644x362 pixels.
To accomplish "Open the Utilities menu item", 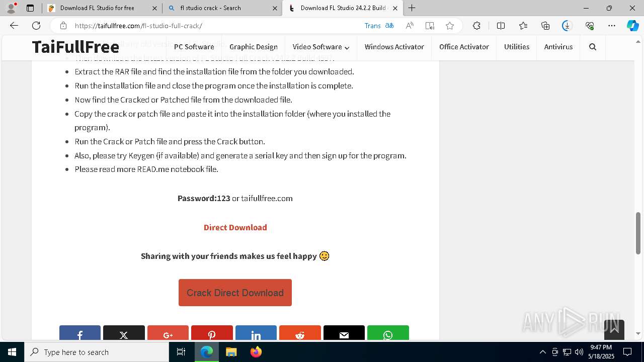I will point(517,47).
